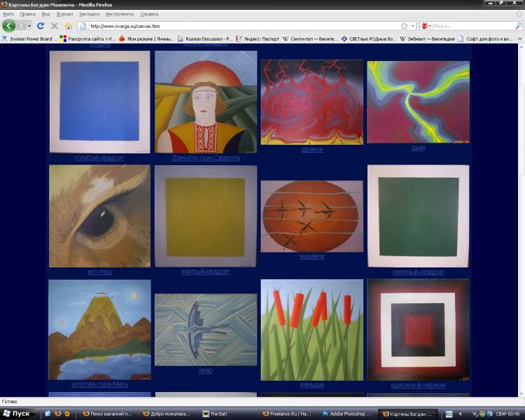Open the red dragon painting thumbnail
This screenshot has width=525, height=420.
[312, 102]
